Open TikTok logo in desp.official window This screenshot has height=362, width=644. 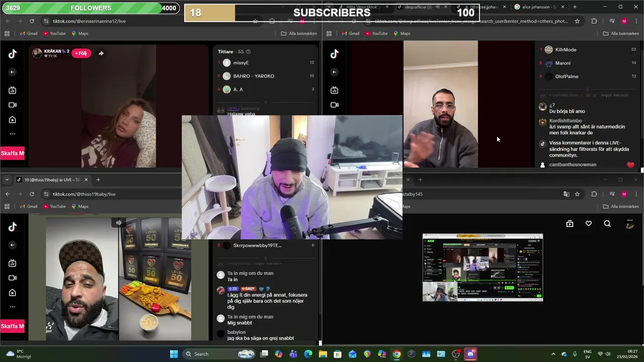[335, 54]
